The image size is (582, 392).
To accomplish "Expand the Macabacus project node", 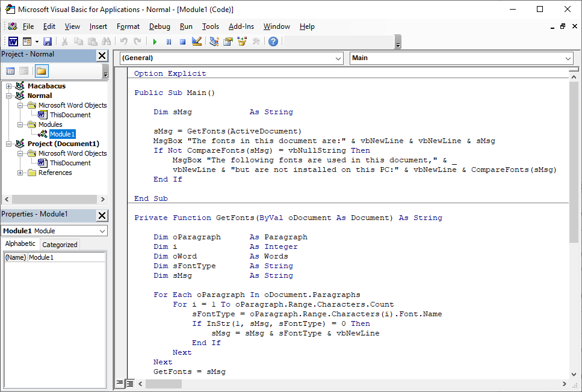I will 8,86.
